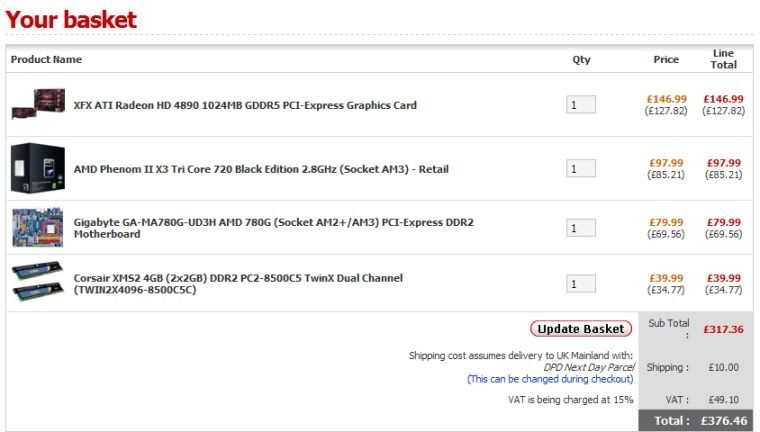Click the Product Name column header
The image size is (760, 432).
pos(46,60)
